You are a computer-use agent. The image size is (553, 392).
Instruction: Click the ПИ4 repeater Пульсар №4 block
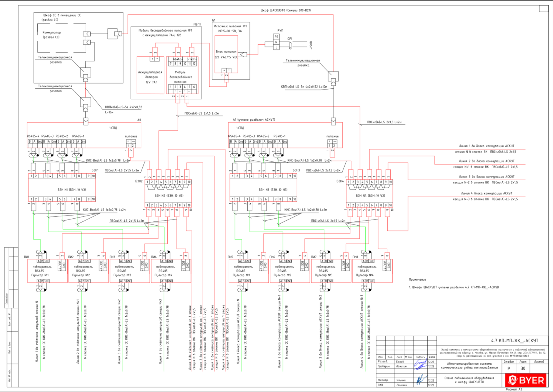tap(171, 271)
